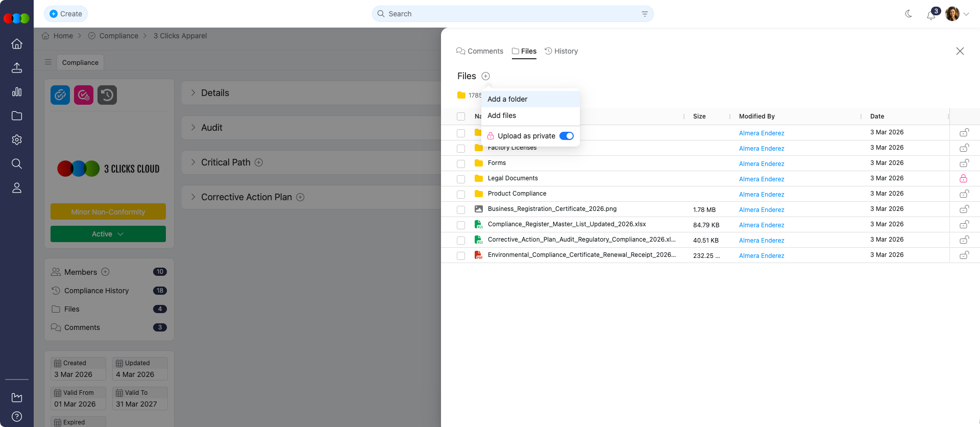This screenshot has width=980, height=427.
Task: Open the upload icon in left sidebar
Action: tap(17, 68)
